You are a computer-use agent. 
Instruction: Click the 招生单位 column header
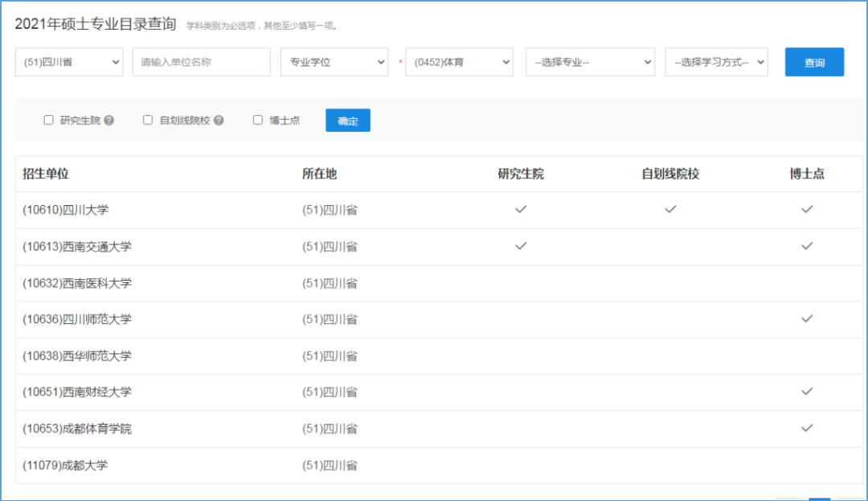point(45,174)
